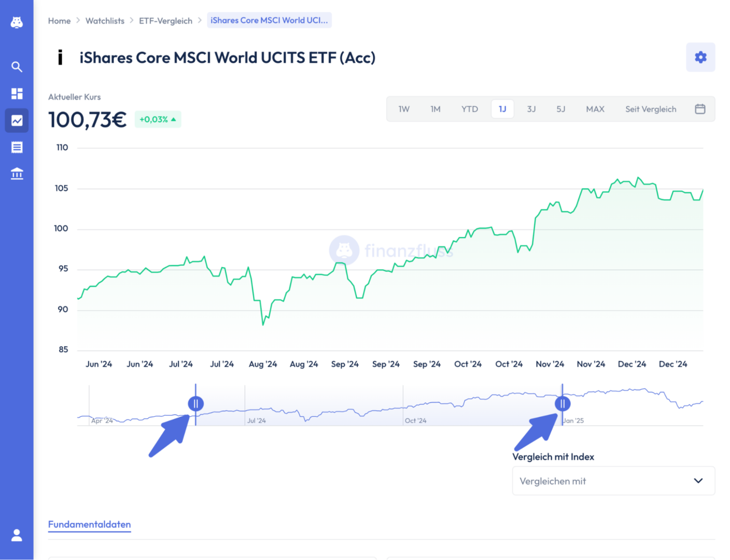Expand the Vergleichen mit dropdown
Image resolution: width=730 pixels, height=560 pixels.
pyautogui.click(x=613, y=481)
